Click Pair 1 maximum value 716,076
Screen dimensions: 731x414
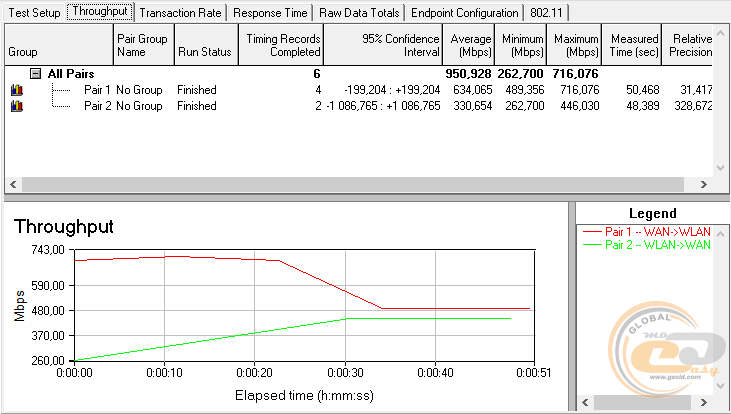coord(579,90)
